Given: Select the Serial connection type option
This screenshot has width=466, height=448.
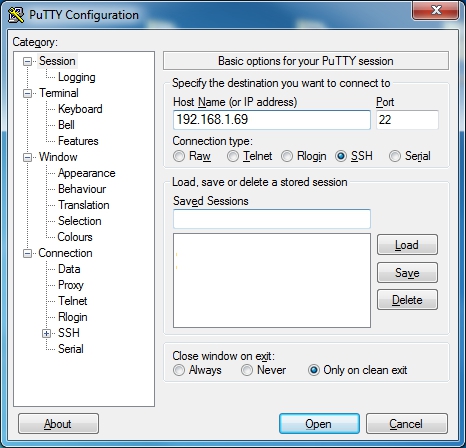Looking at the screenshot, I should pos(395,156).
